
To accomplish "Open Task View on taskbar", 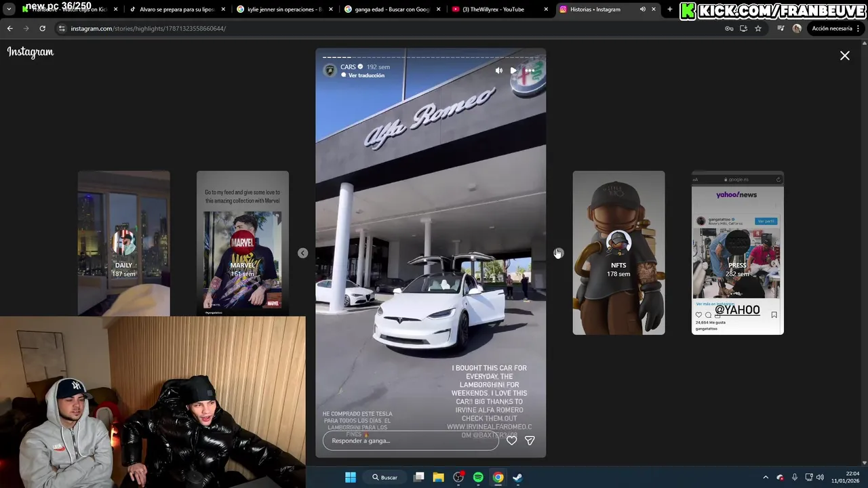I will click(419, 477).
